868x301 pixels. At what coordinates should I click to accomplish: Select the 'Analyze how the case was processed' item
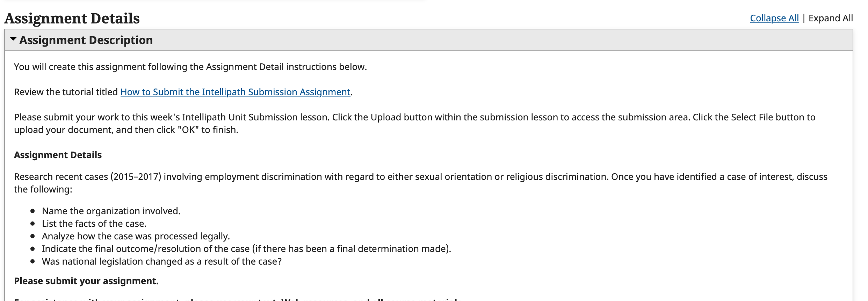click(x=136, y=236)
